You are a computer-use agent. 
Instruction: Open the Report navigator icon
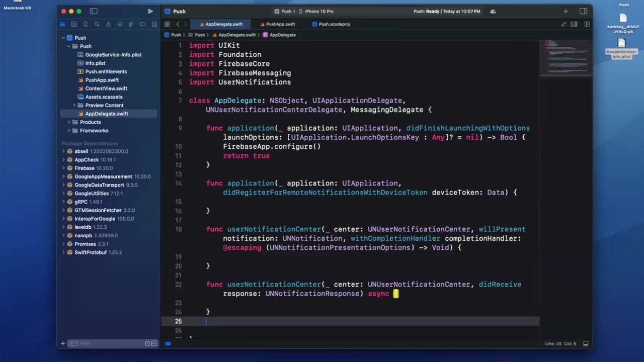pos(154,24)
